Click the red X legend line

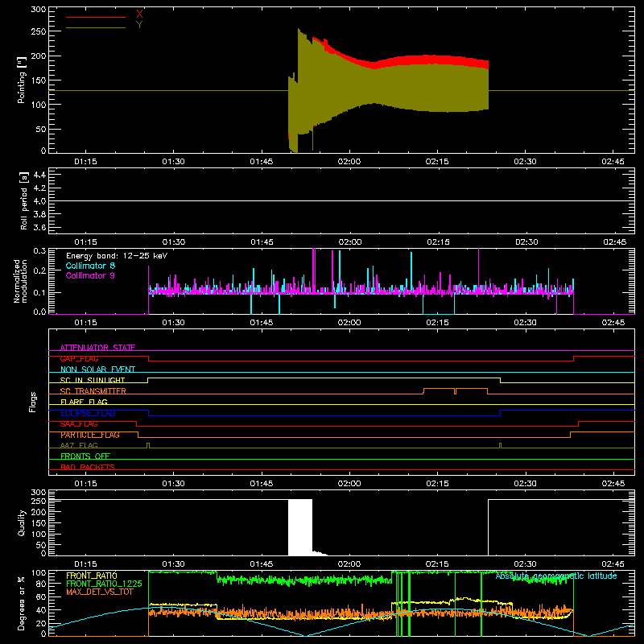tap(96, 17)
